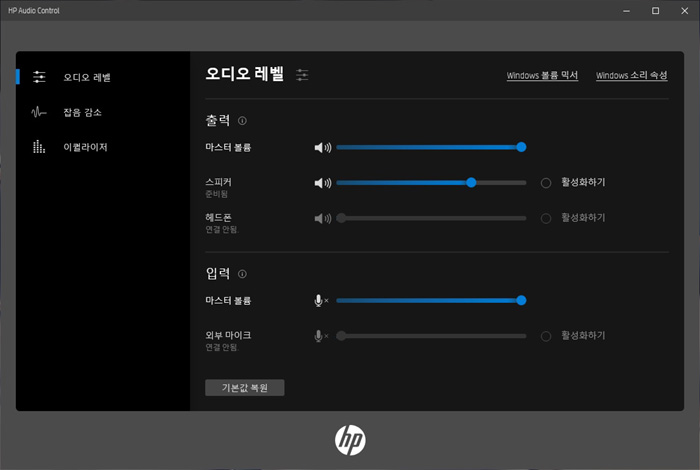Click the 외부 마이크 level slider
Image resolution: width=700 pixels, height=470 pixels.
[x=431, y=336]
